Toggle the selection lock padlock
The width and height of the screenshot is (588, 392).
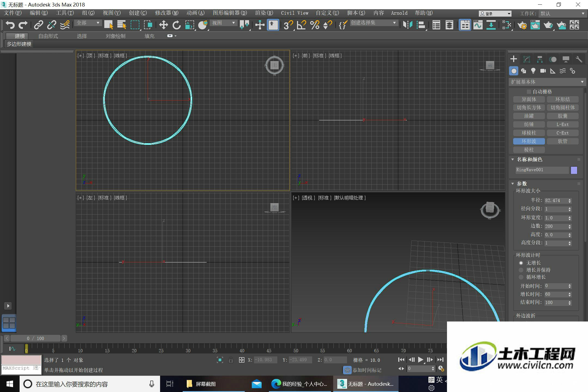[231, 360]
